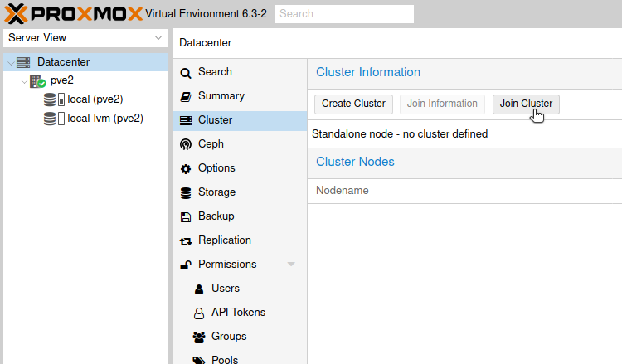Collapse the pve2 node expander

[24, 82]
